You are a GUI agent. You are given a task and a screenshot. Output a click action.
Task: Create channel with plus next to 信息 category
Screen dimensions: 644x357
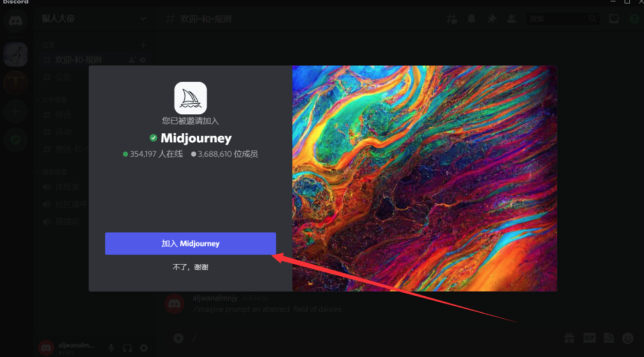[143, 45]
